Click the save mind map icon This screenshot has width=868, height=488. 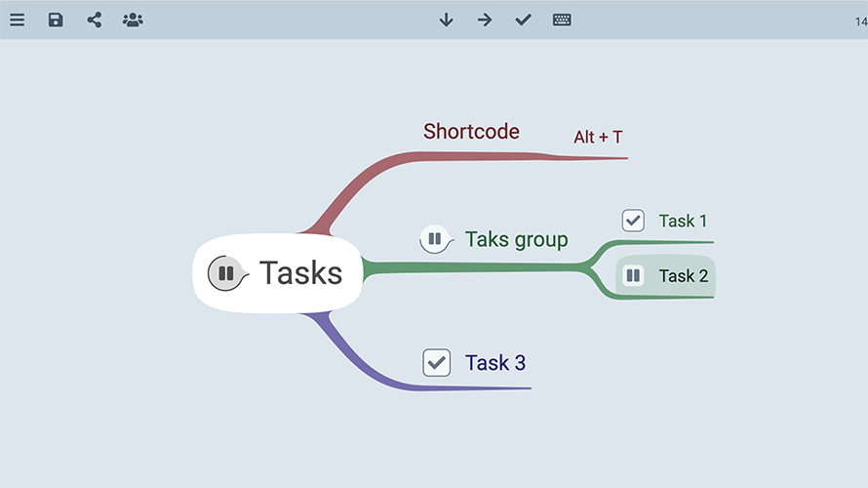(56, 20)
